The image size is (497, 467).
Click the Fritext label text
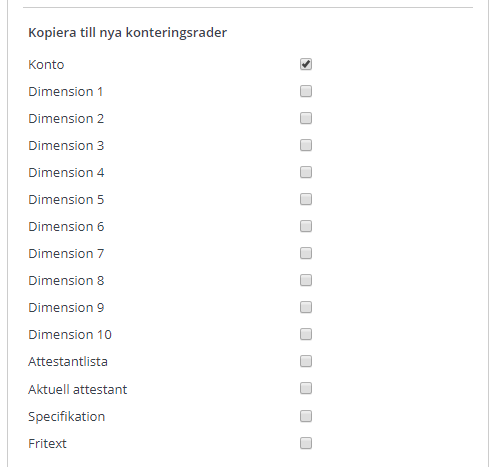(47, 444)
